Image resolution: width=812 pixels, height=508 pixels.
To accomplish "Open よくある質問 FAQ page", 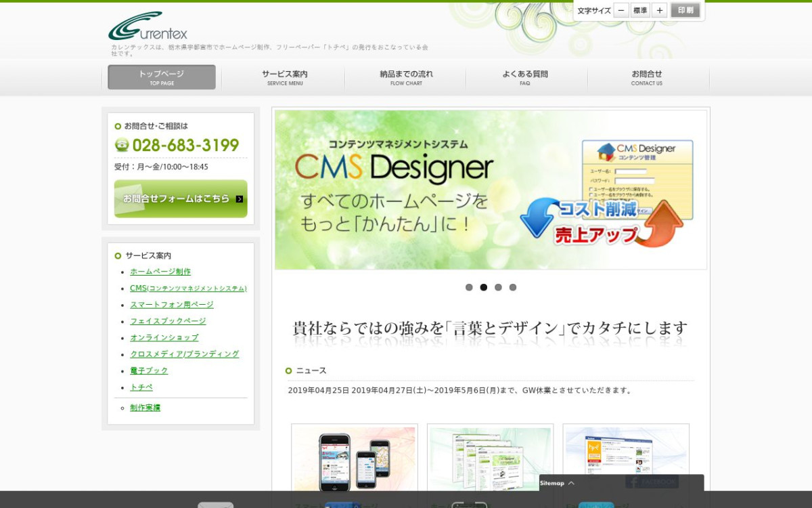I will 525,77.
